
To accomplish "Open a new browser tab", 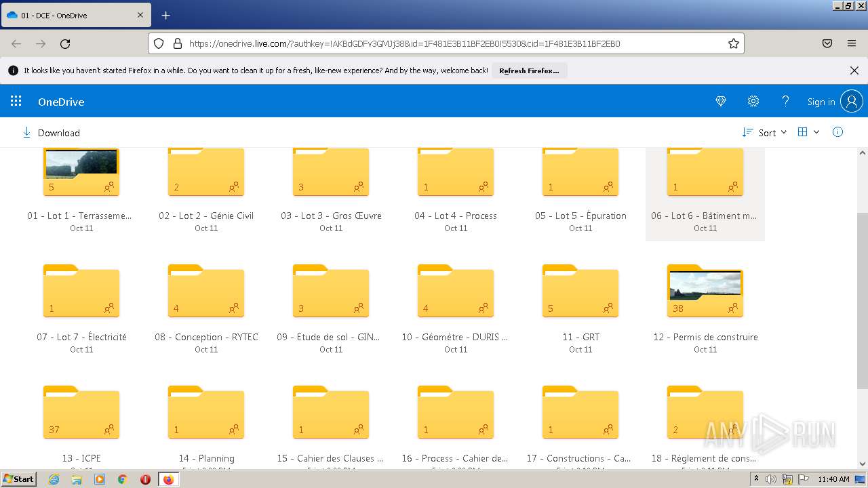I will pyautogui.click(x=166, y=15).
